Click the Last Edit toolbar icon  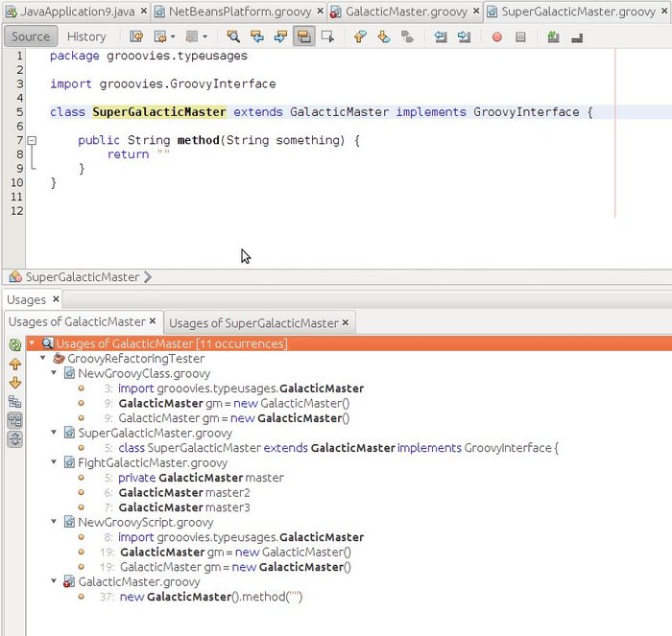click(136, 37)
